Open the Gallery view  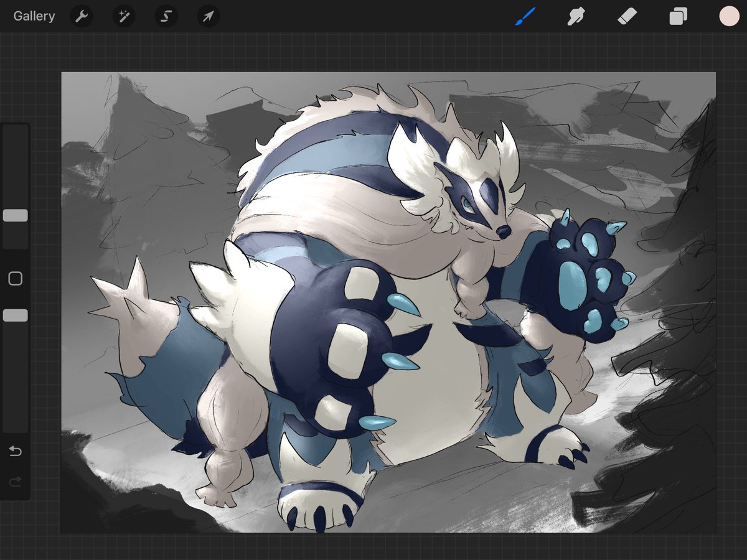point(34,16)
